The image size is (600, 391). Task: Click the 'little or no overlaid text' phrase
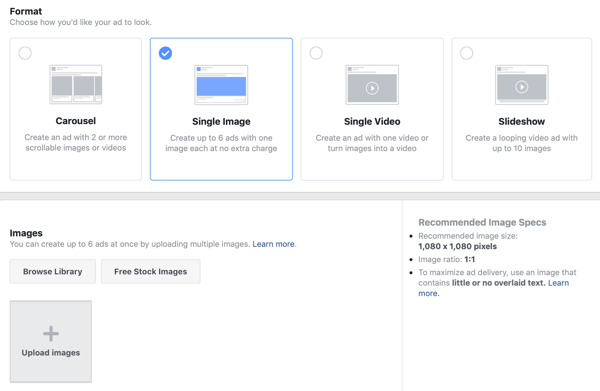499,283
